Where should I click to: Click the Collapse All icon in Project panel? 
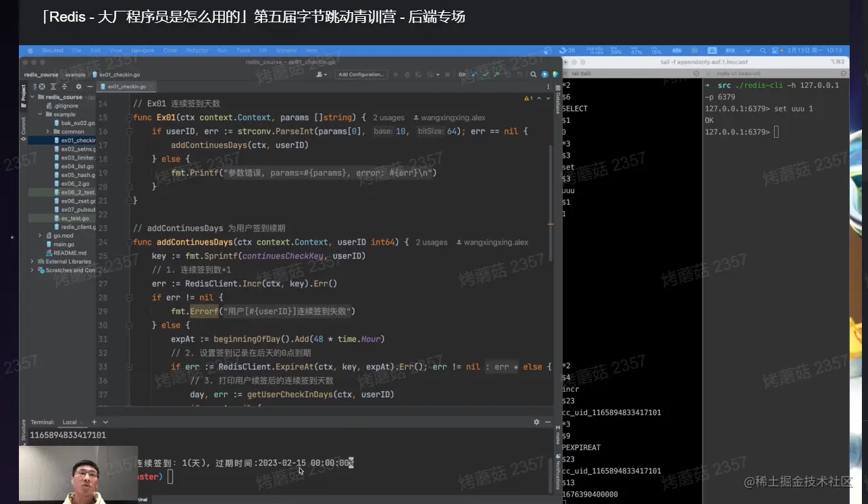63,86
